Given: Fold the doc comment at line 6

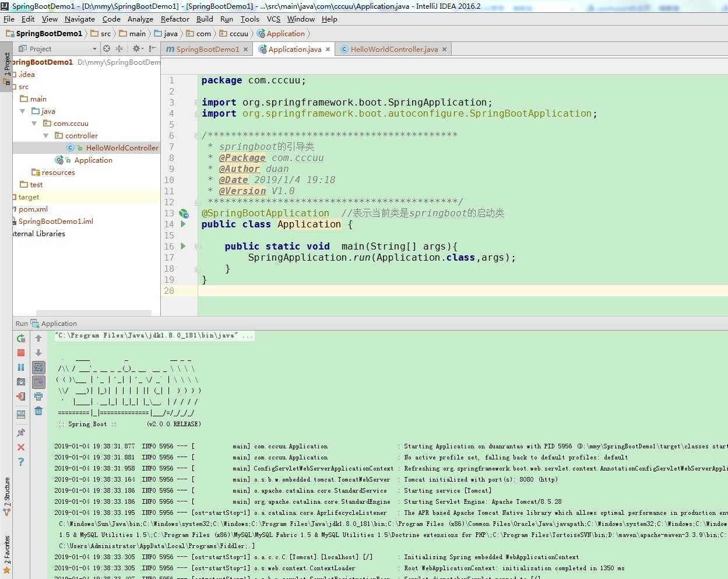Looking at the screenshot, I should click(x=197, y=136).
